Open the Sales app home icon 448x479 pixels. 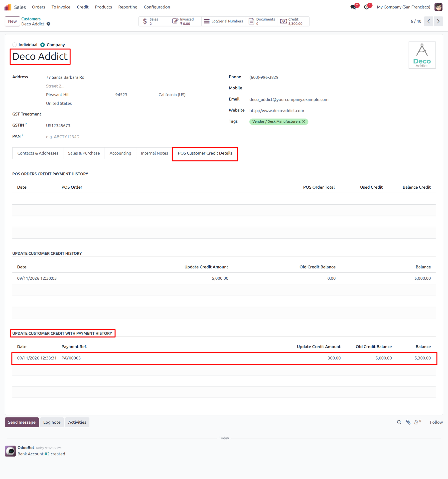[x=8, y=7]
